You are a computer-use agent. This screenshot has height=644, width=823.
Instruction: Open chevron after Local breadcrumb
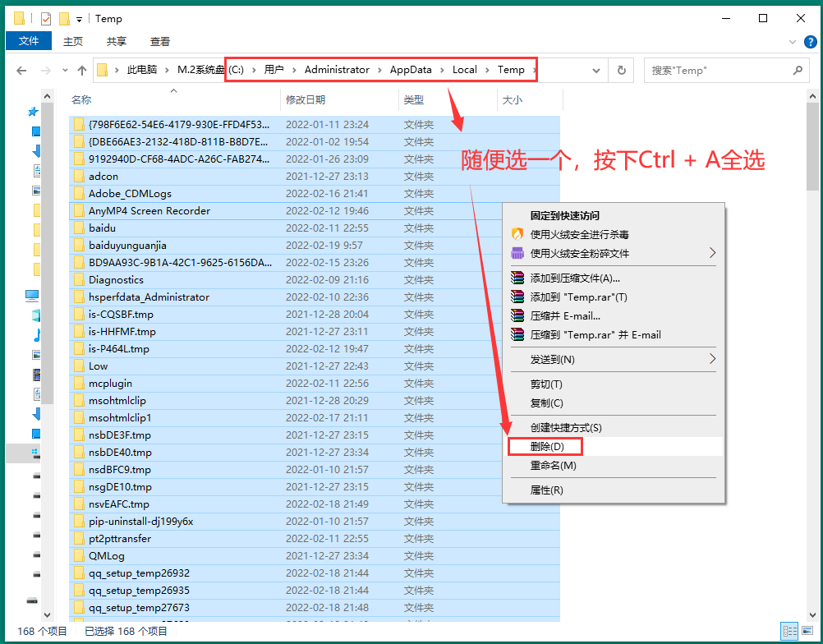pyautogui.click(x=487, y=71)
